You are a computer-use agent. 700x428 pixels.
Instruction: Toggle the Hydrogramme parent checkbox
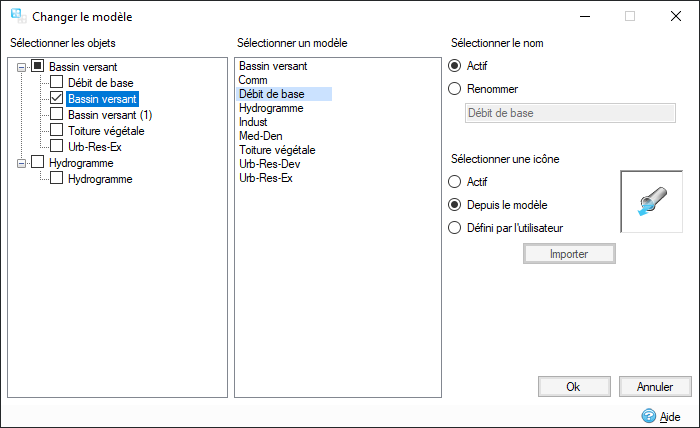[x=38, y=163]
